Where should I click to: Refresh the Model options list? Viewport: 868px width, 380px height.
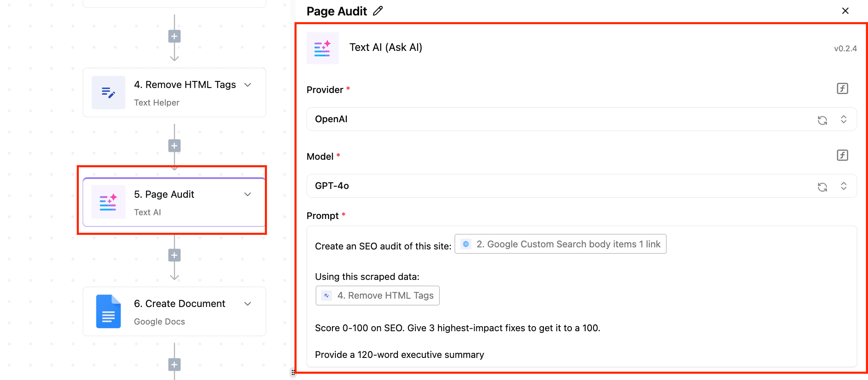coord(822,187)
